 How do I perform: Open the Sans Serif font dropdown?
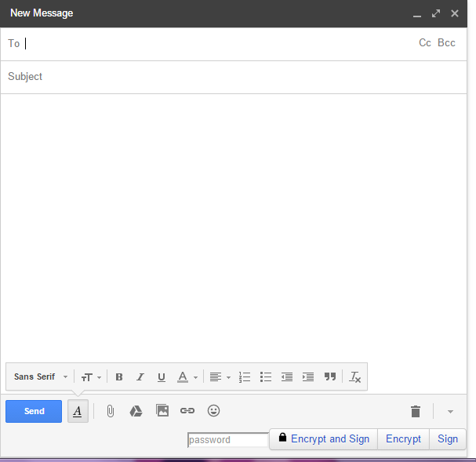coord(41,377)
